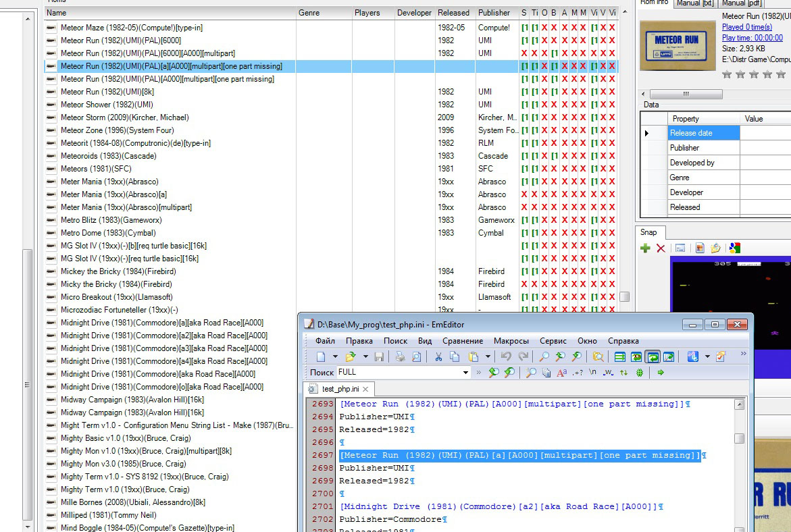Open the Макросы menu in EmEditor
The width and height of the screenshot is (791, 532).
coord(511,341)
